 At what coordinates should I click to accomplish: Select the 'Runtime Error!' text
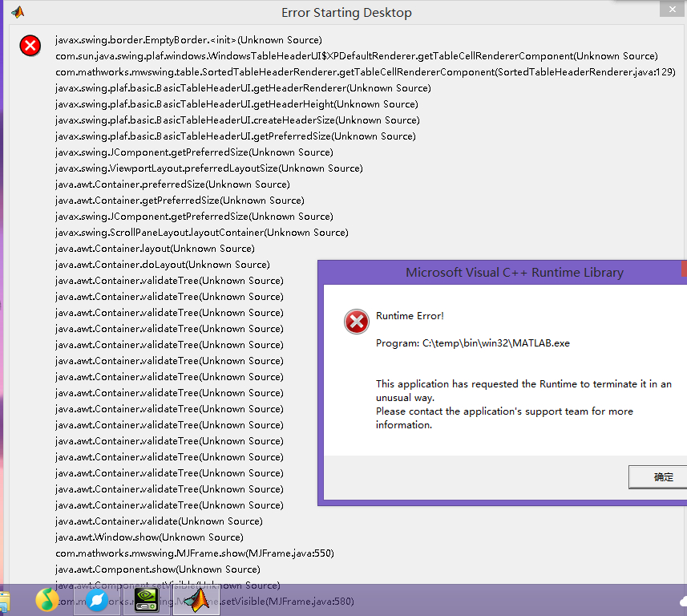tap(410, 316)
